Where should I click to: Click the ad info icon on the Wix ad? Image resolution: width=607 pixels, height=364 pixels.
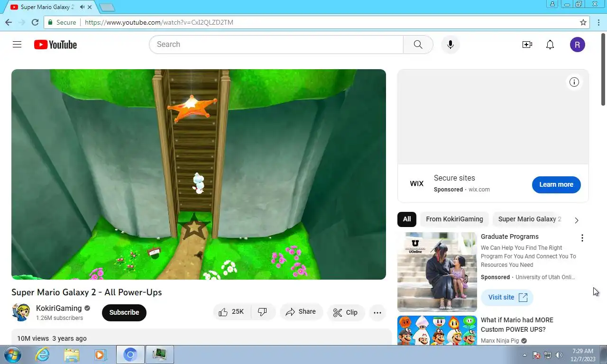coord(574,82)
